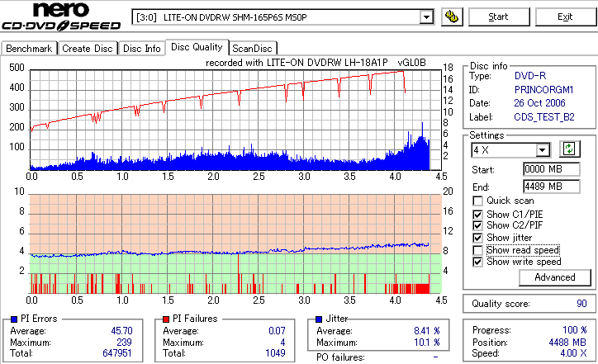Open the Advanced settings button
Screen dimensions: 598x364
tap(554, 277)
